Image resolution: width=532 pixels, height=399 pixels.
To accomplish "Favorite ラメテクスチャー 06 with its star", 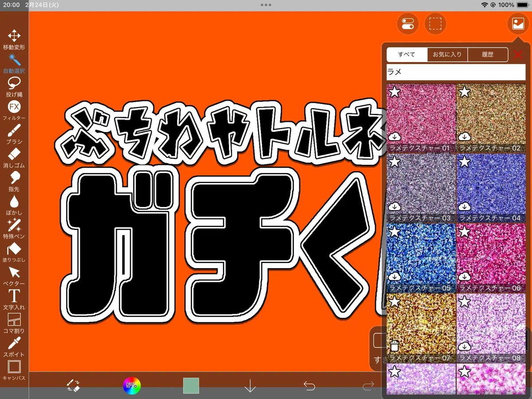I will click(x=465, y=232).
